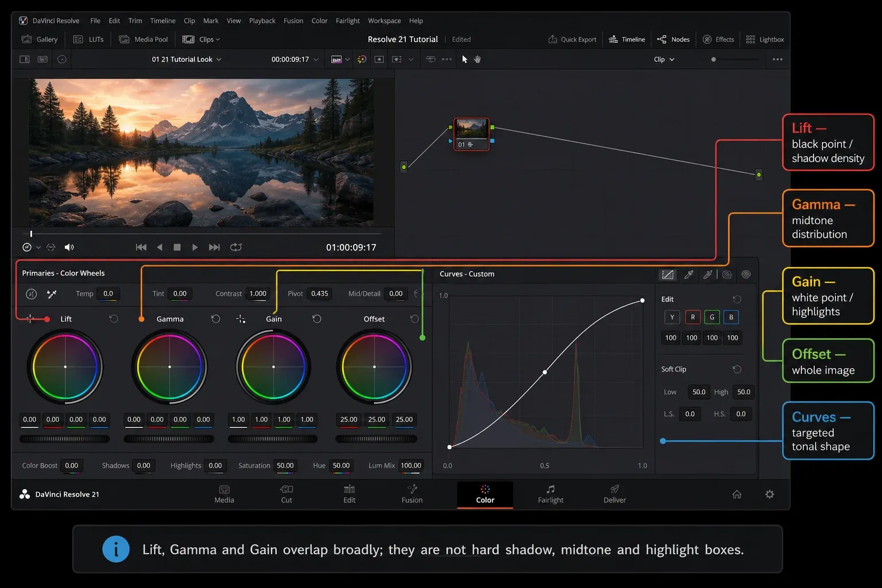Open the File menu
This screenshot has width=882, height=588.
95,21
